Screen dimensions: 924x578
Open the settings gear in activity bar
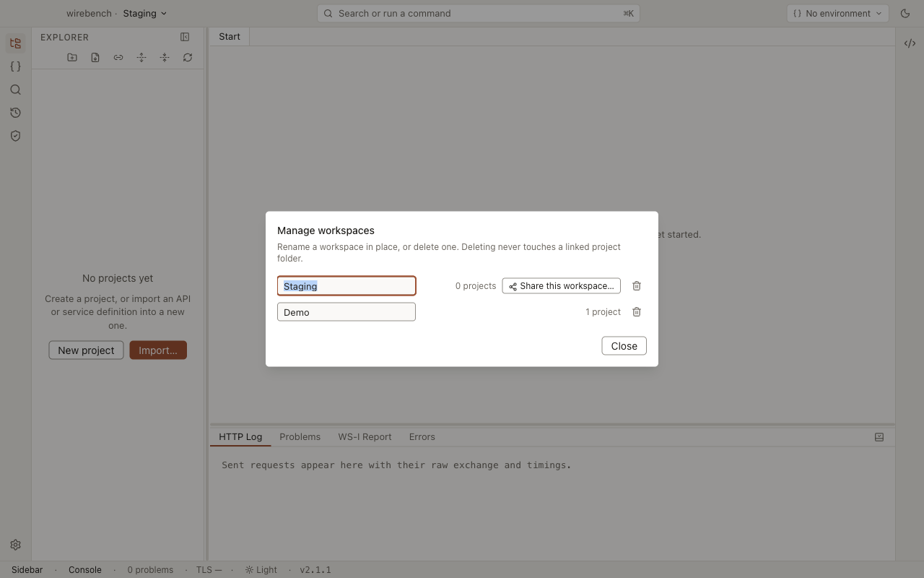[15, 545]
